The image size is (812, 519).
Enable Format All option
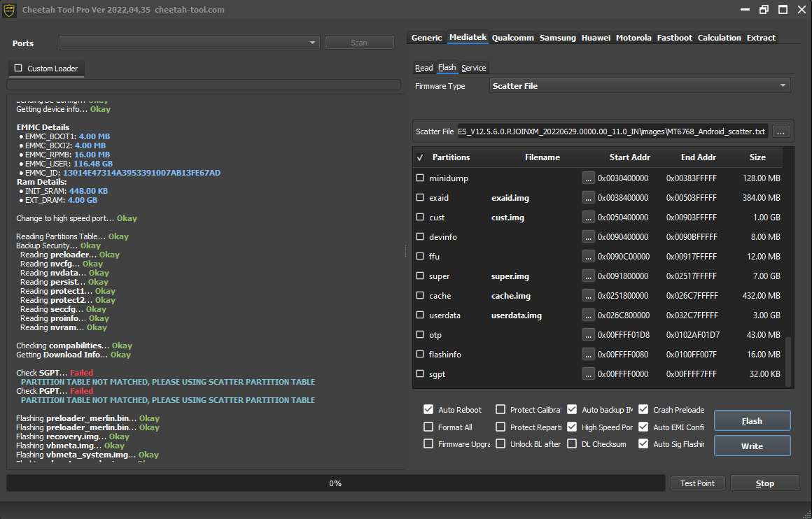pos(428,427)
